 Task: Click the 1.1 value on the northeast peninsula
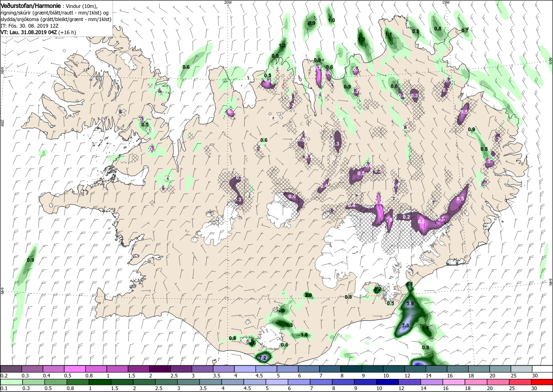(389, 35)
